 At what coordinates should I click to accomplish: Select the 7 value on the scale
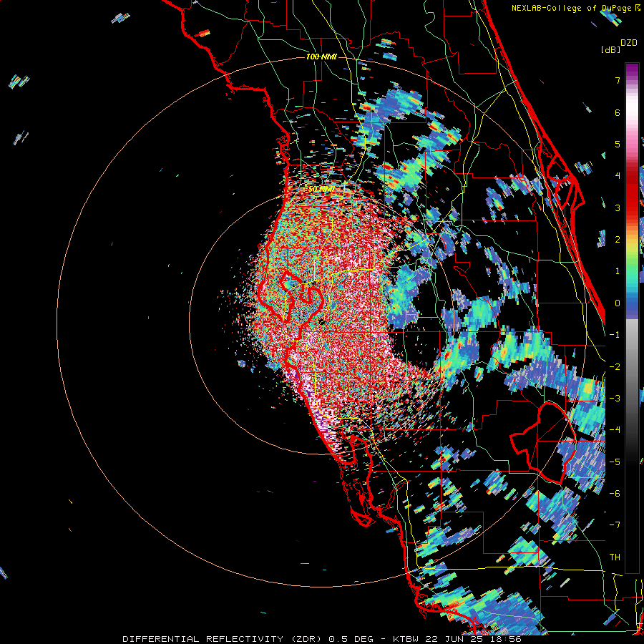618,80
